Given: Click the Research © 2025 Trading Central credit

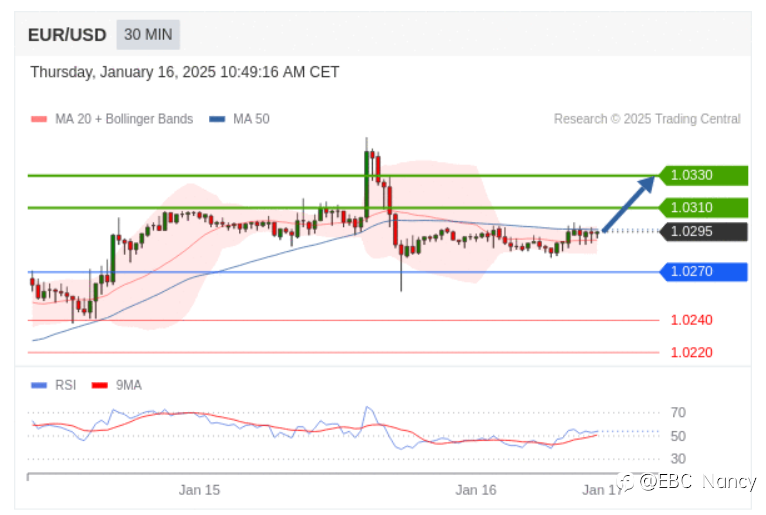Looking at the screenshot, I should 647,119.
